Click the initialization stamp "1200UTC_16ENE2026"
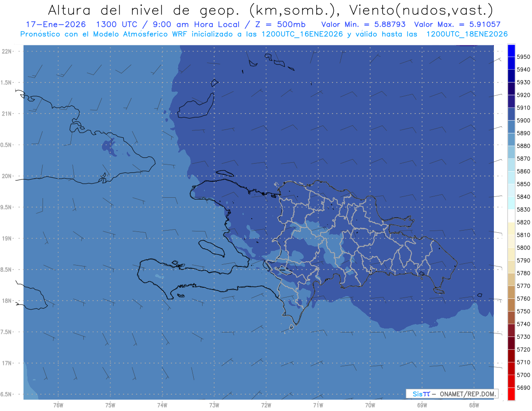The height and width of the screenshot is (411, 532). [302, 34]
